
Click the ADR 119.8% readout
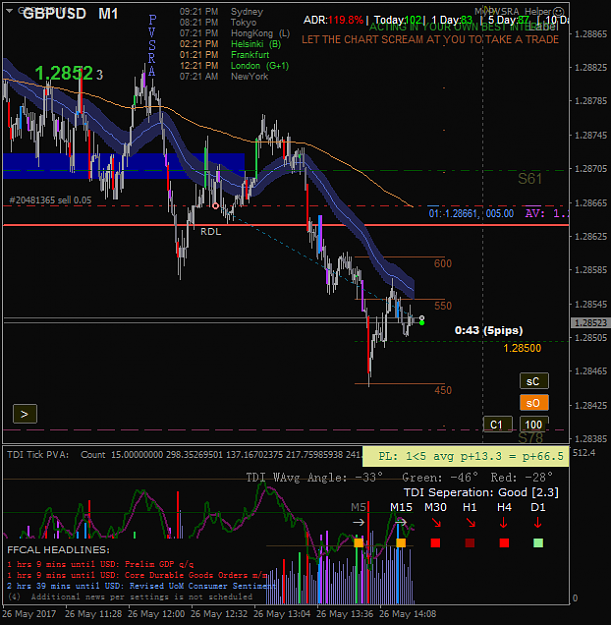(x=334, y=20)
